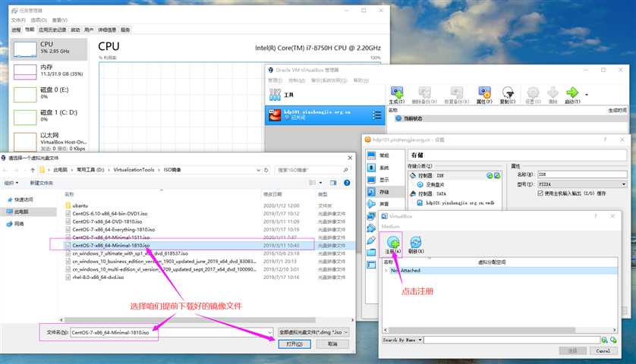This screenshot has width=636, height=364.
Task: Select CentOS-7-x86_64-Everything-1810.iso file
Action: 114,230
